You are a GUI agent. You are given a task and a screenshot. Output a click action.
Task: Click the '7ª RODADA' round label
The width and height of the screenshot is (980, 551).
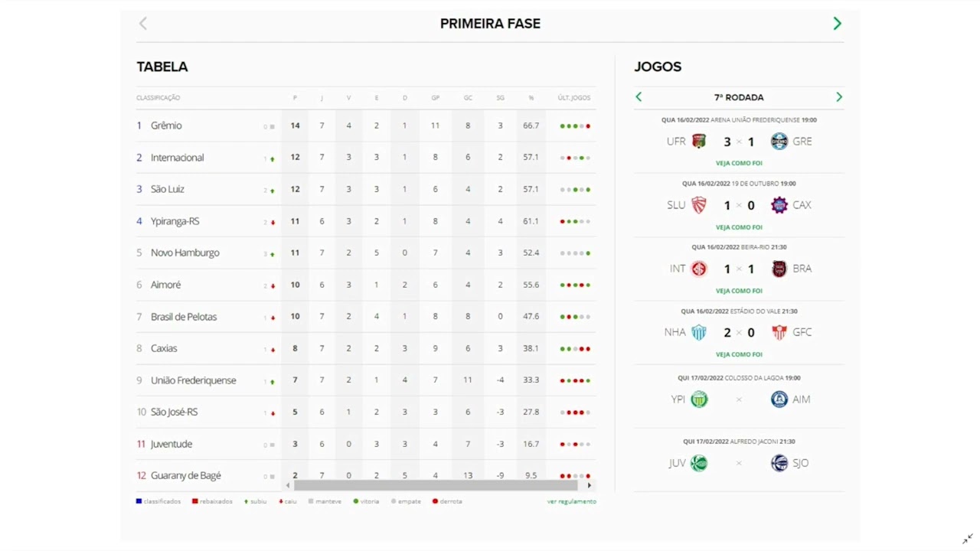[739, 97]
